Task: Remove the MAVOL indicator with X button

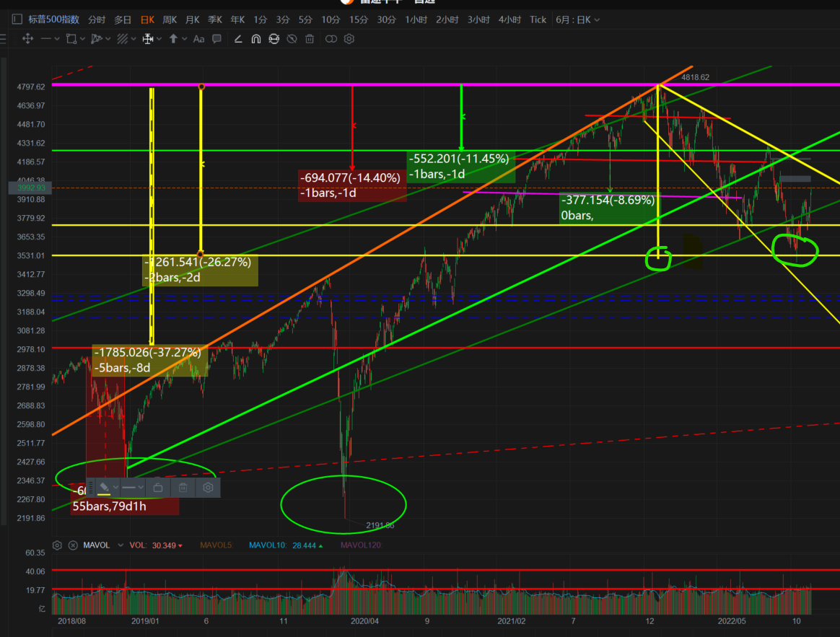Action: click(73, 545)
